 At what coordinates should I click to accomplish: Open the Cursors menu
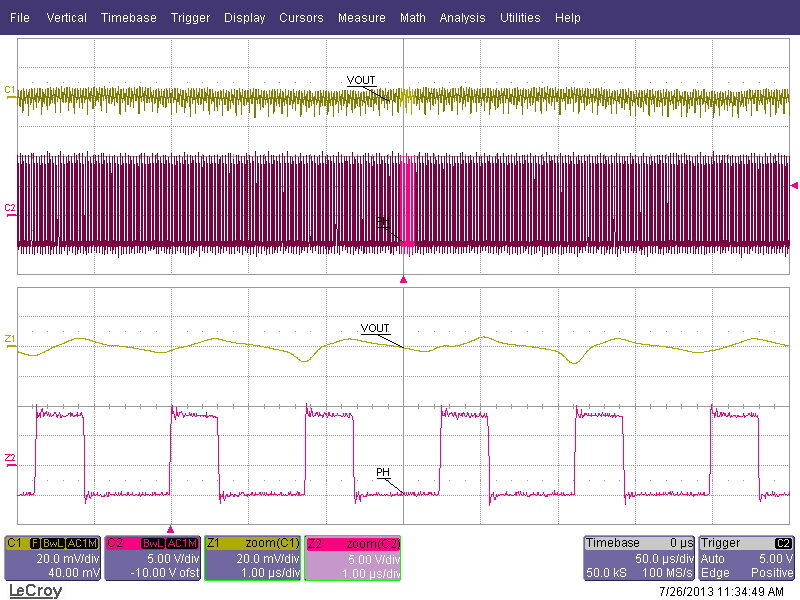[301, 18]
